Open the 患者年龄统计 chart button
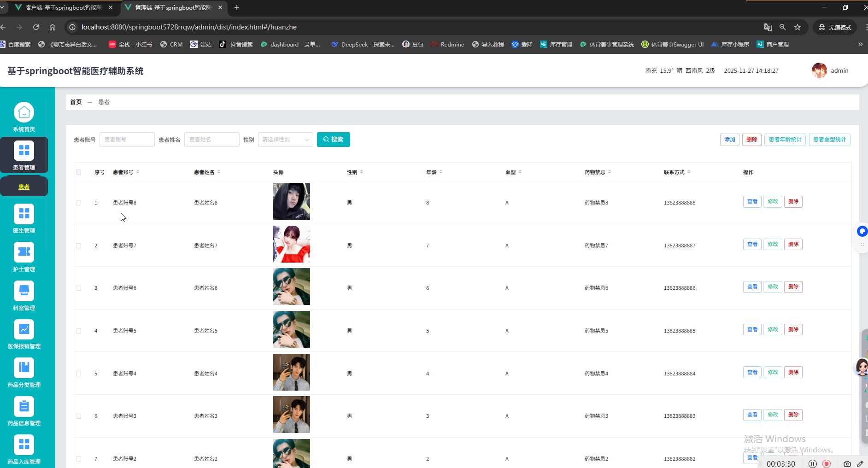 (x=785, y=140)
